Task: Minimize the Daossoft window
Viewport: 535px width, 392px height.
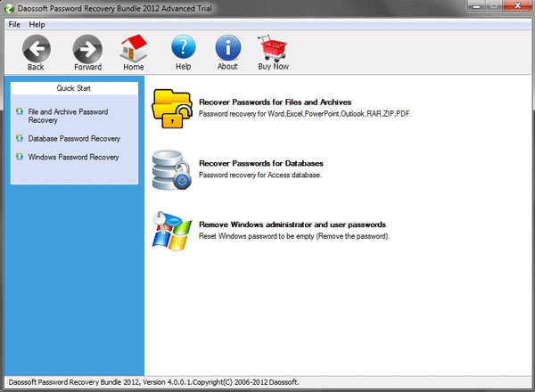Action: click(477, 6)
